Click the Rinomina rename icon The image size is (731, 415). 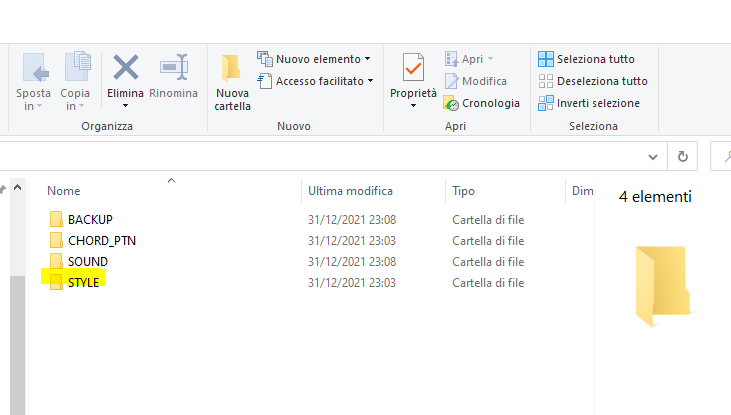pyautogui.click(x=173, y=68)
